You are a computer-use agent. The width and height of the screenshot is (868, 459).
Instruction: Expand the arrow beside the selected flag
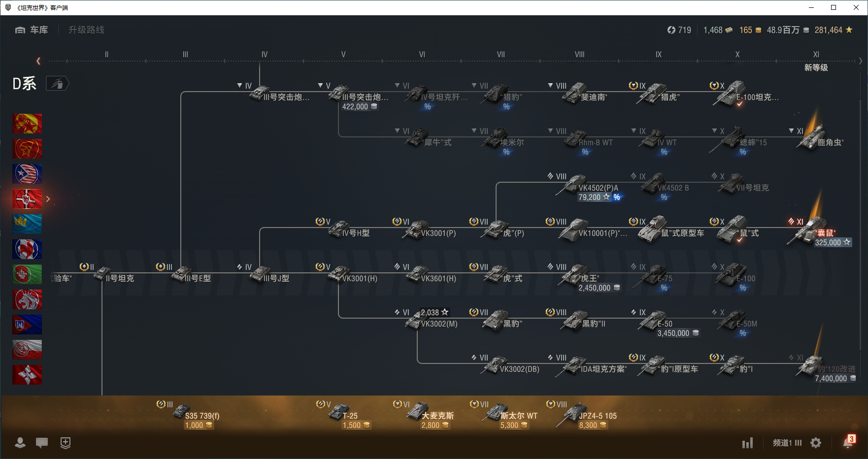point(48,199)
